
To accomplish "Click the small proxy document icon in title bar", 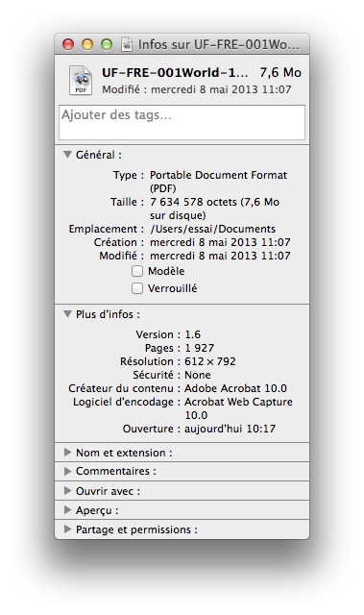I will 127,44.
